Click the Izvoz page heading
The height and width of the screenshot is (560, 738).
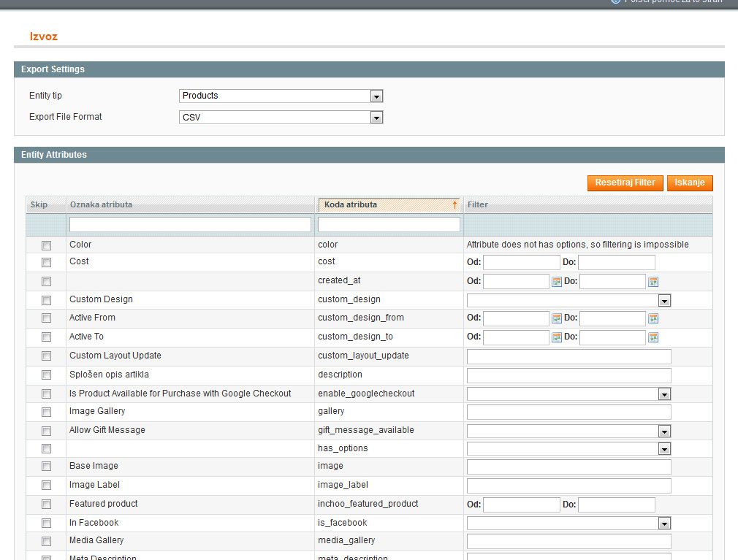pyautogui.click(x=43, y=37)
